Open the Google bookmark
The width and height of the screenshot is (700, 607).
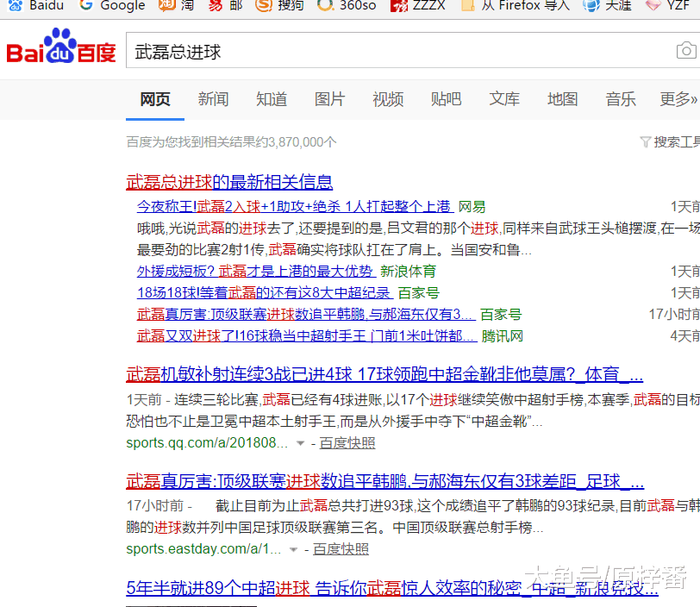112,5
